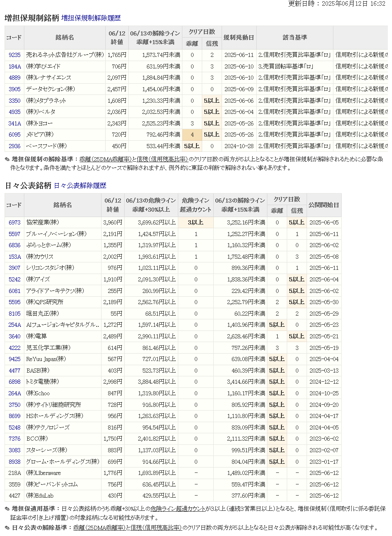The image size is (392, 536).
Task: Click the 規制発動日 column header
Action: click(x=239, y=38)
